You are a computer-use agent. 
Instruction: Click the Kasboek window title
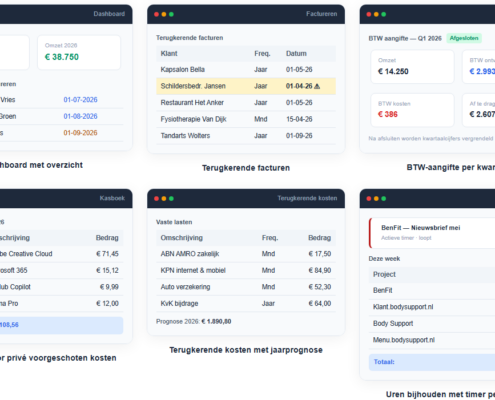pyautogui.click(x=112, y=198)
